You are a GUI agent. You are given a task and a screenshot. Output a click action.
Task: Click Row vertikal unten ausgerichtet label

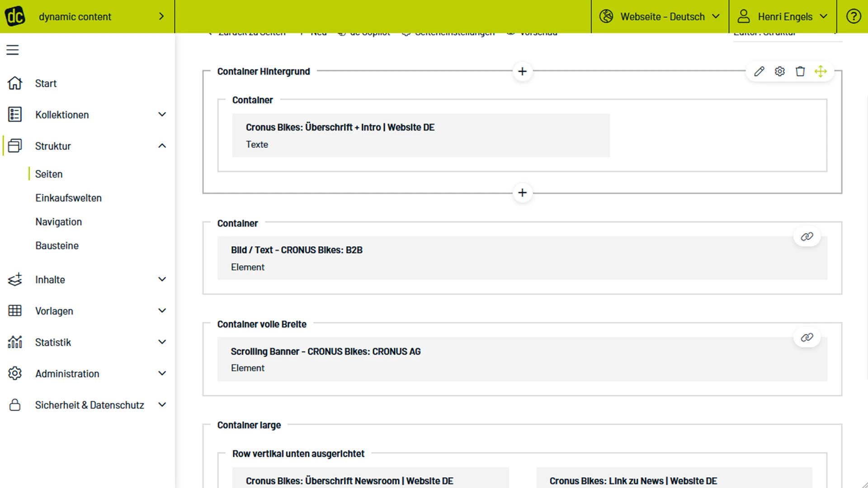point(298,454)
